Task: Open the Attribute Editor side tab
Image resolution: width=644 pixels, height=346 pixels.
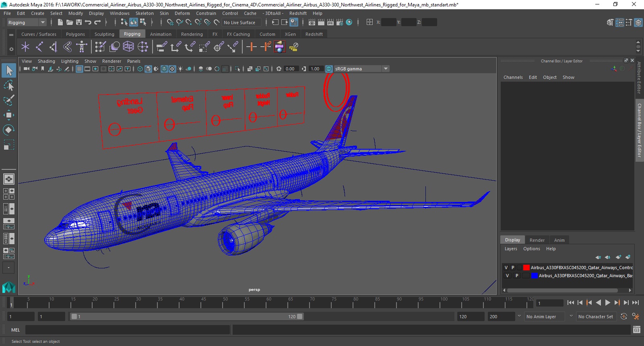Action: [x=639, y=78]
